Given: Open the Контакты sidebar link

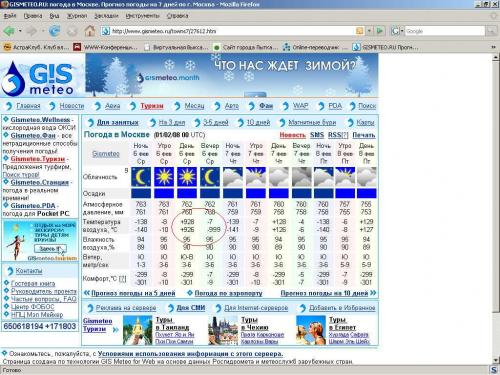Looking at the screenshot, I should tap(29, 271).
